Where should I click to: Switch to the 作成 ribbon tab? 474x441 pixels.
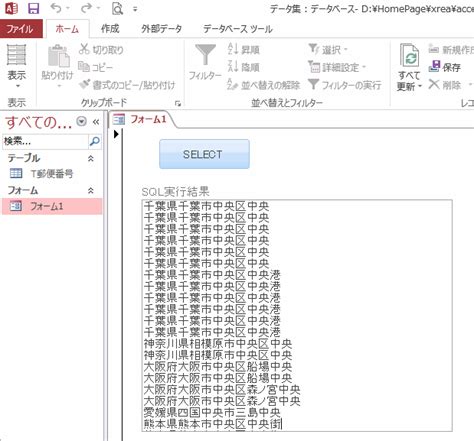click(110, 29)
